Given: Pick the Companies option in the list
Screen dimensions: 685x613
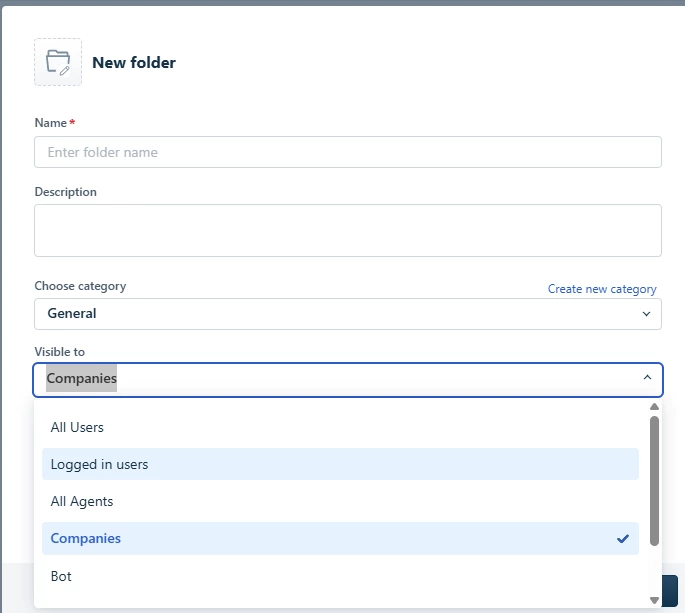Looking at the screenshot, I should point(340,538).
